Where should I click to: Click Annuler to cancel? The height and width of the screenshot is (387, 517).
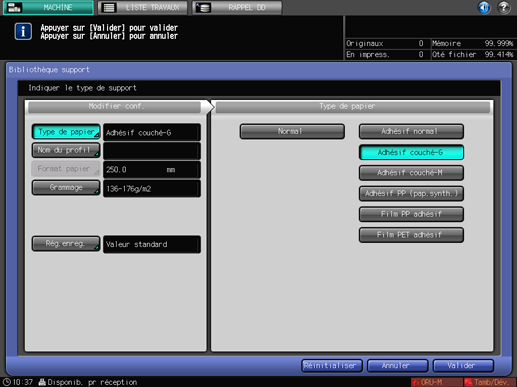397,366
